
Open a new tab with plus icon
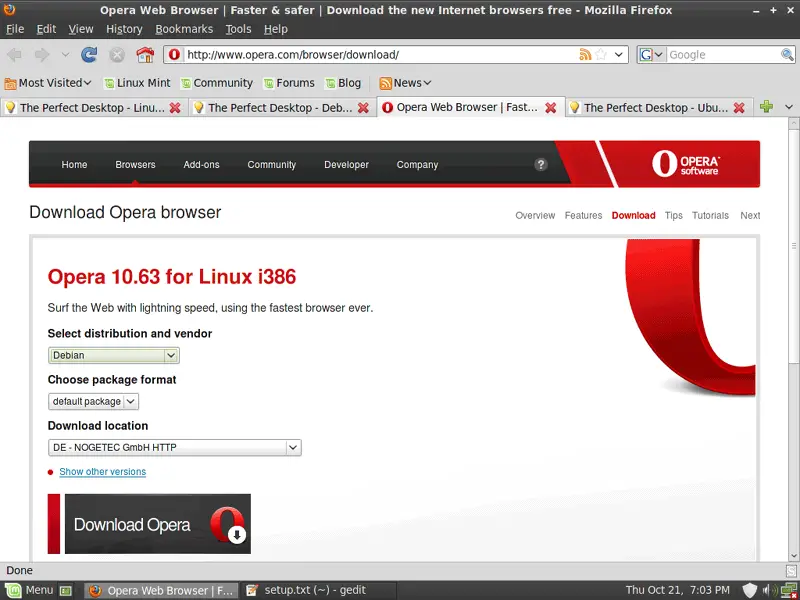pyautogui.click(x=766, y=107)
